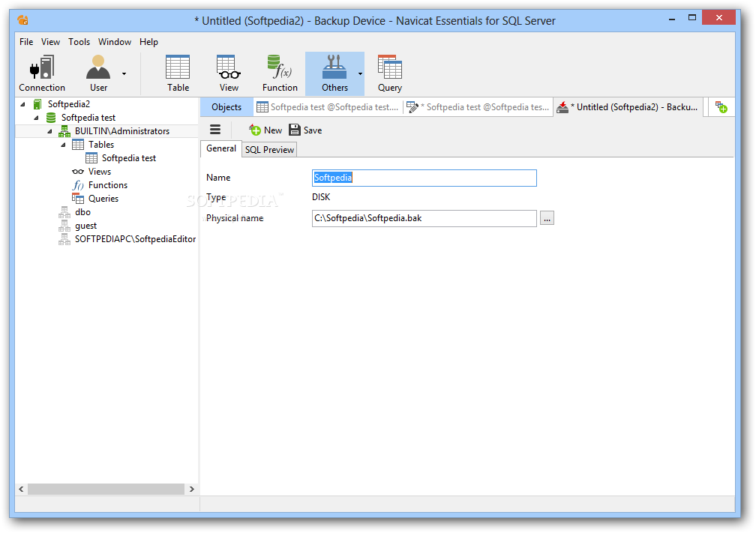Image resolution: width=756 pixels, height=533 pixels.
Task: Select SOFTPEDIAPC\SoftpediaEditor schema in tree
Action: click(135, 239)
